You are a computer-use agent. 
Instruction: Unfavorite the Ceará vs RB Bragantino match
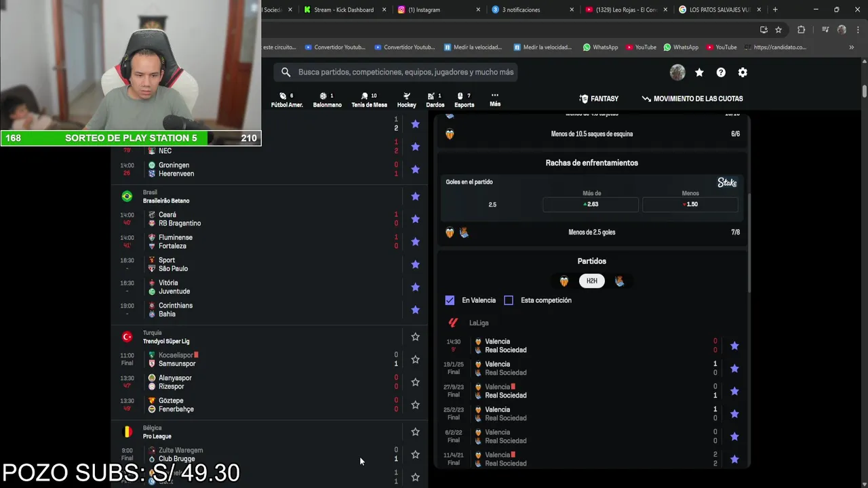[415, 219]
